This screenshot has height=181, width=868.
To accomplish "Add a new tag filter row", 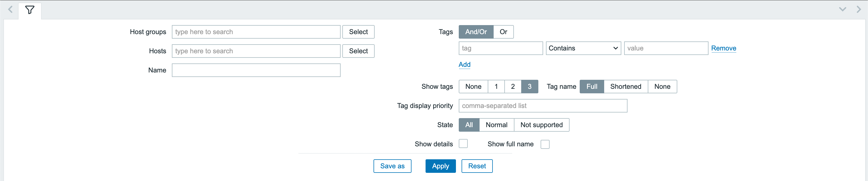I will point(464,65).
